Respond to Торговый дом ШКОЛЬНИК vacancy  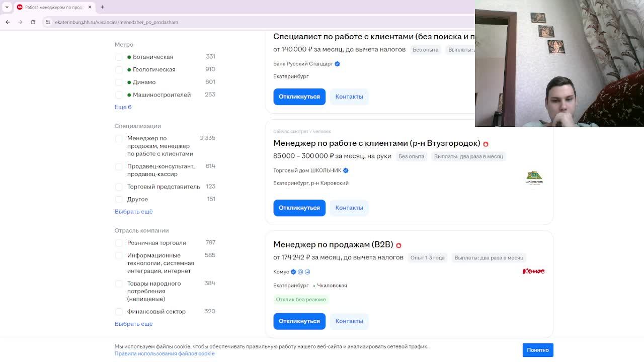(299, 208)
